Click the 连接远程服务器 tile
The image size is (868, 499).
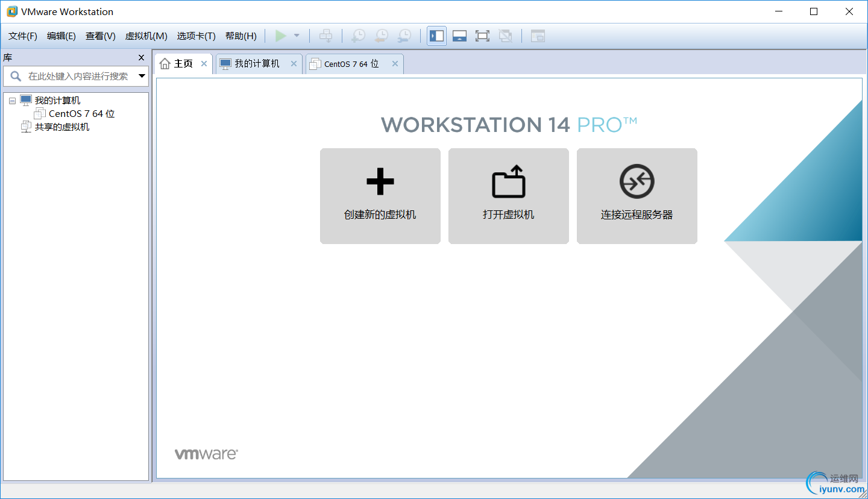(x=637, y=196)
